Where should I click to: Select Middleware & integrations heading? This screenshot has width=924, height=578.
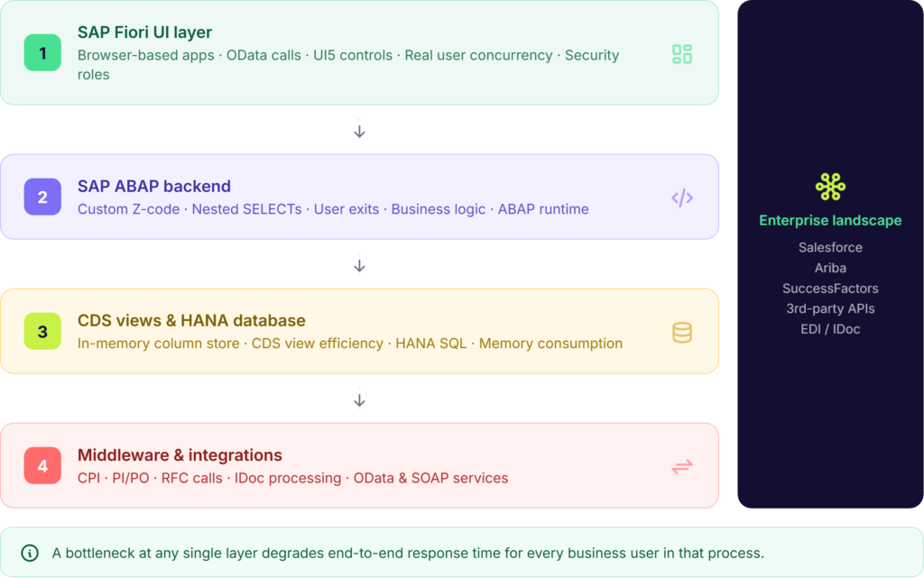[x=180, y=455]
